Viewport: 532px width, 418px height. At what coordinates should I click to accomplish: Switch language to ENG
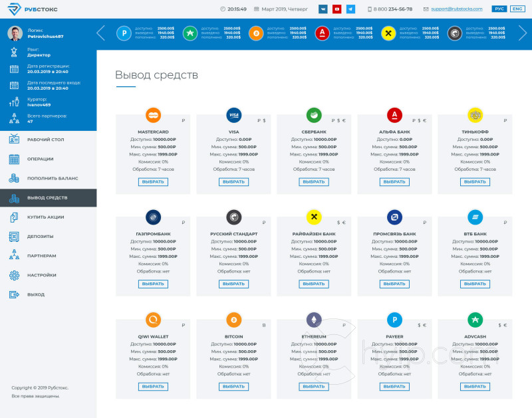tap(517, 9)
